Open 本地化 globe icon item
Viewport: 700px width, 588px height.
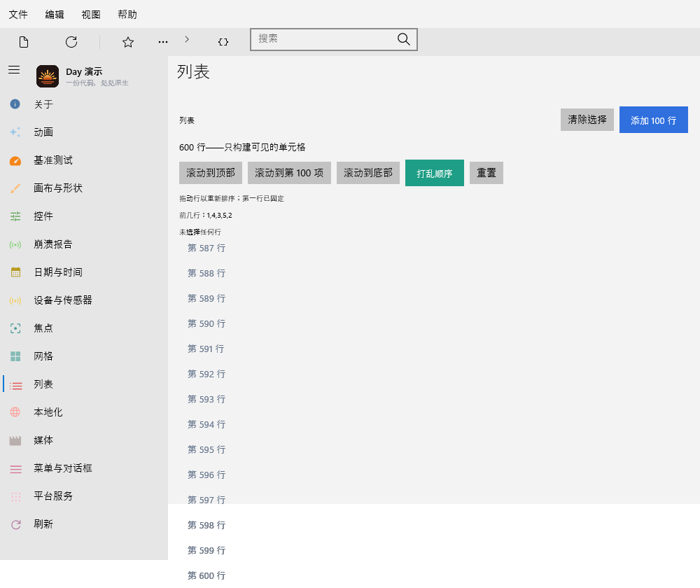pyautogui.click(x=84, y=412)
